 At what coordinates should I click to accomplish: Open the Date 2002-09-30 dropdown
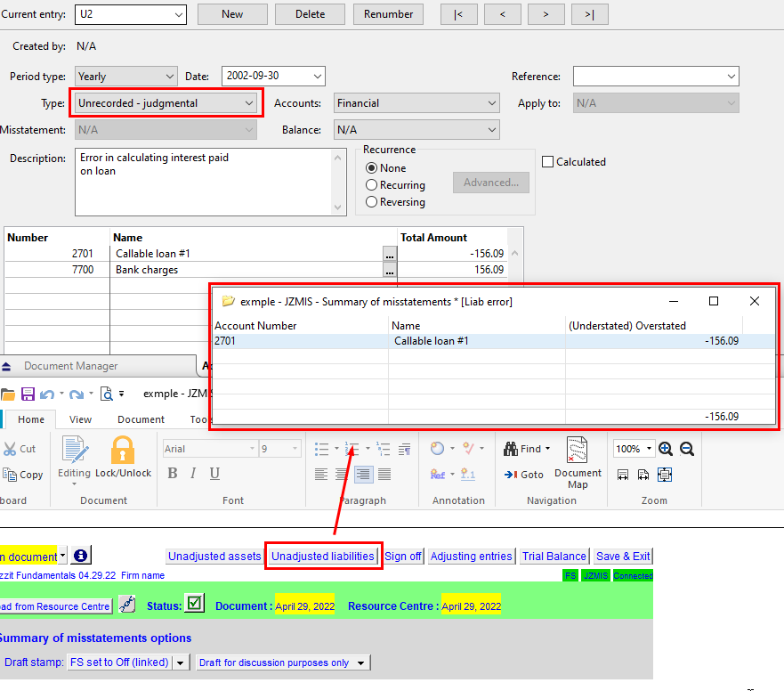[x=273, y=76]
